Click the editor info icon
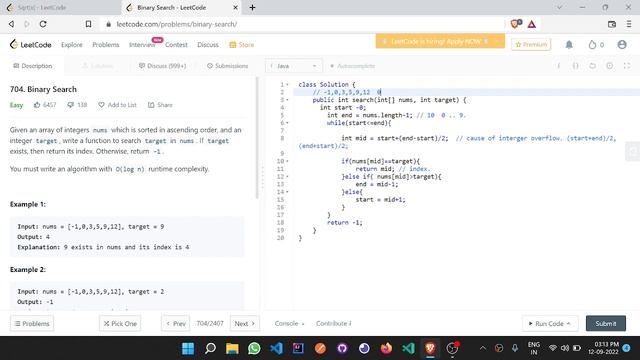 coord(558,66)
